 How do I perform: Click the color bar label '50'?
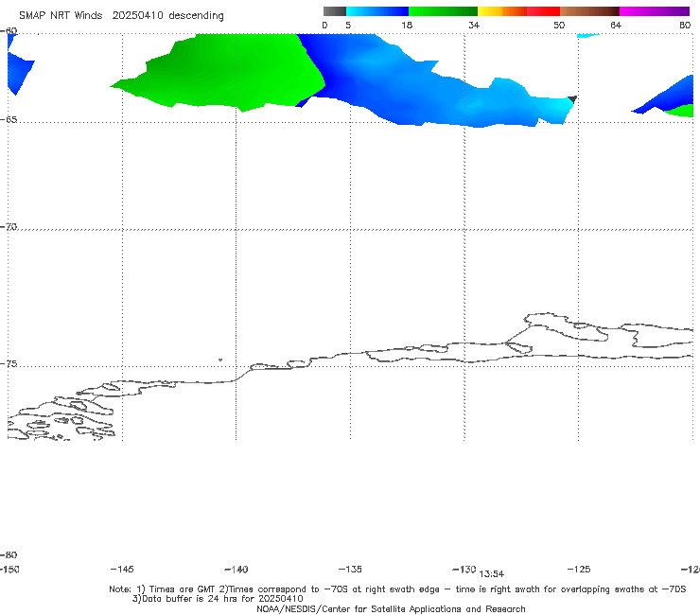pyautogui.click(x=559, y=26)
